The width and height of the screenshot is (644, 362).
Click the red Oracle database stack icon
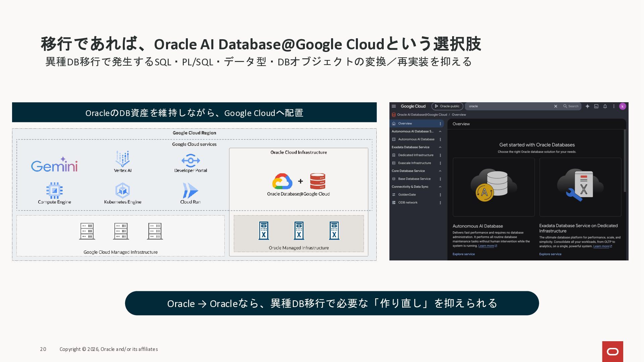(x=318, y=181)
